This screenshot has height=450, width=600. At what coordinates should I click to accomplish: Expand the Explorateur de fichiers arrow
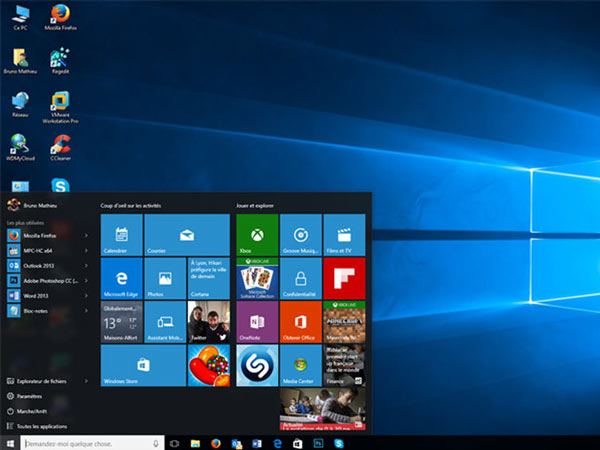click(x=86, y=381)
